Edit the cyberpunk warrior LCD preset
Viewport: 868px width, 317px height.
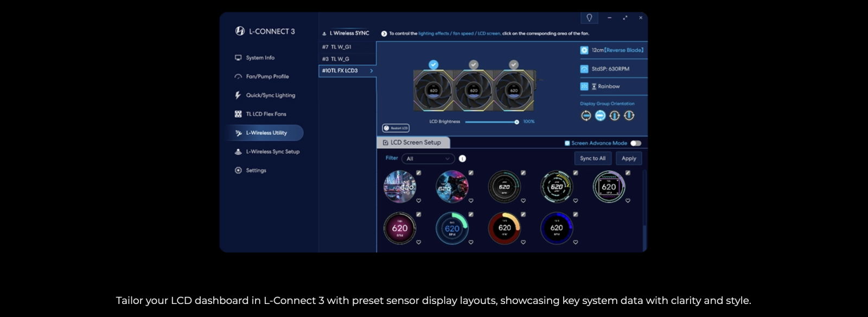click(471, 173)
